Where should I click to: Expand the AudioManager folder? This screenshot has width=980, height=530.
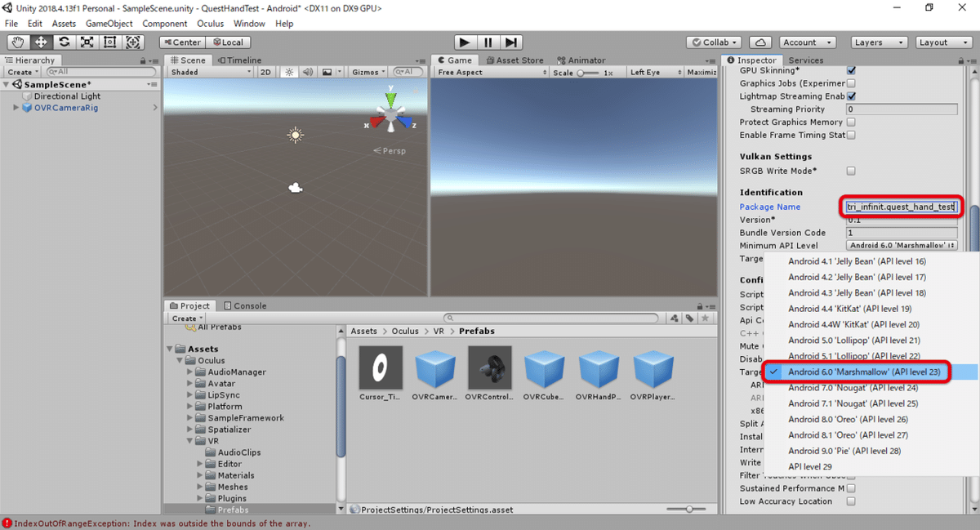coord(190,372)
